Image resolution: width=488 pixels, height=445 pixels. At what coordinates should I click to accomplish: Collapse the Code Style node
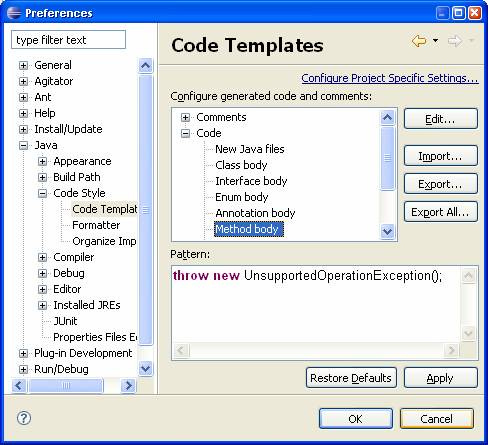42,193
